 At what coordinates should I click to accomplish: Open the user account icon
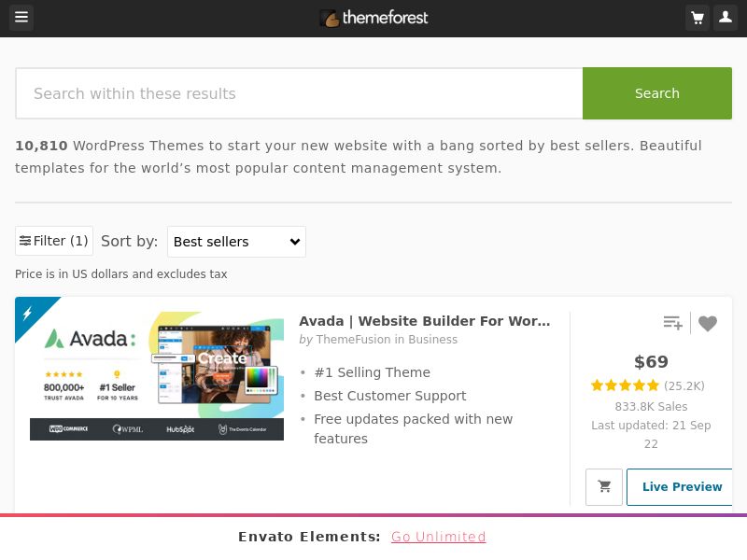[726, 18]
